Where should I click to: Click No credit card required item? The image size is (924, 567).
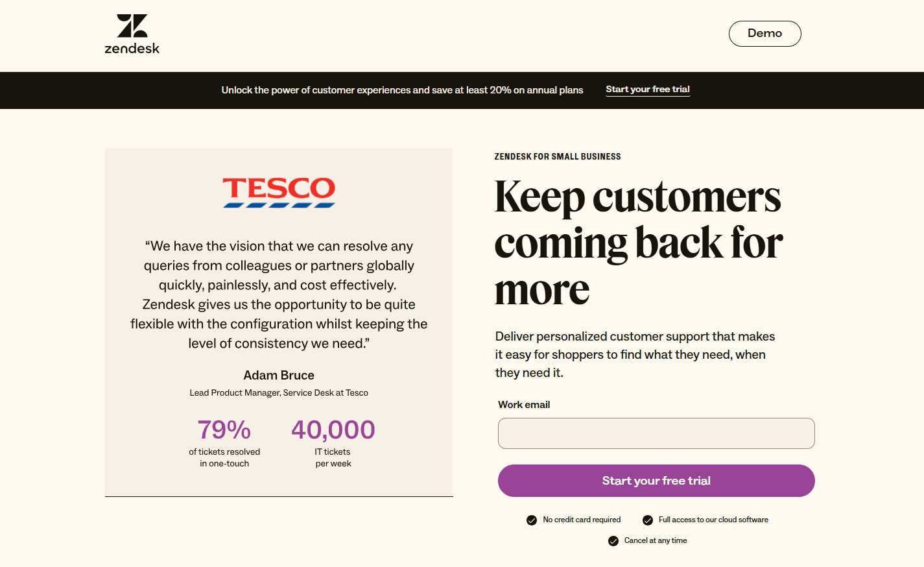(574, 520)
